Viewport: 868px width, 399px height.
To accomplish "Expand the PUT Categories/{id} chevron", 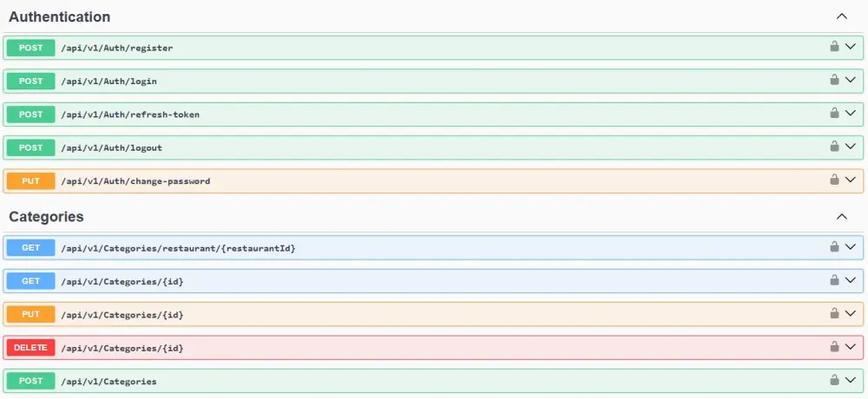I will pyautogui.click(x=851, y=314).
